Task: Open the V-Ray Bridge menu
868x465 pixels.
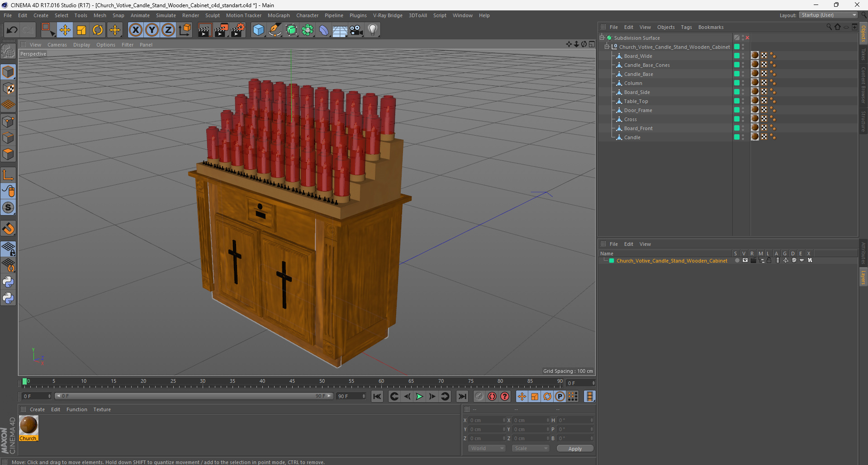Action: [388, 15]
